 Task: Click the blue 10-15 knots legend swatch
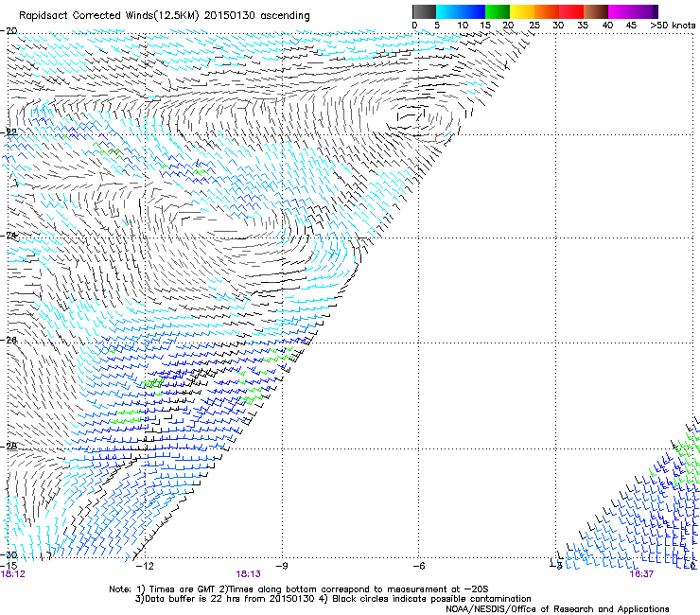[473, 11]
